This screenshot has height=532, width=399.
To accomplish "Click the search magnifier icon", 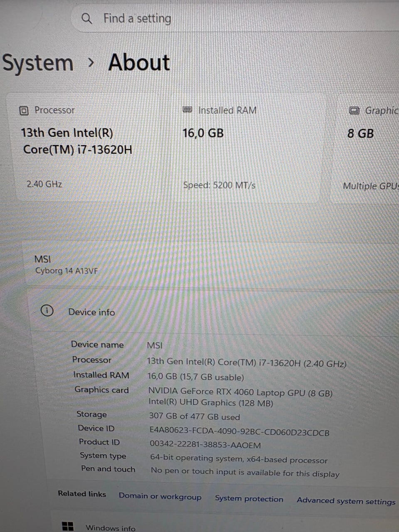I will coord(86,18).
